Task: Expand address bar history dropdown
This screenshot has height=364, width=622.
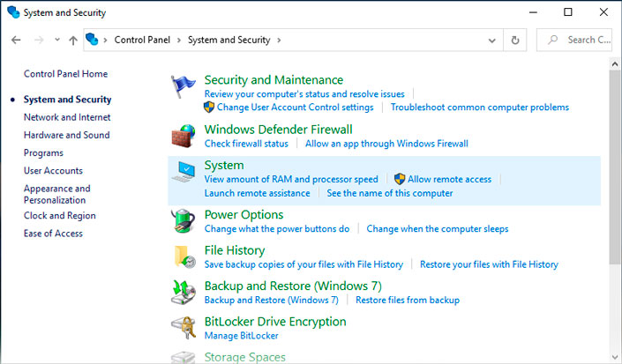Action: click(x=492, y=40)
